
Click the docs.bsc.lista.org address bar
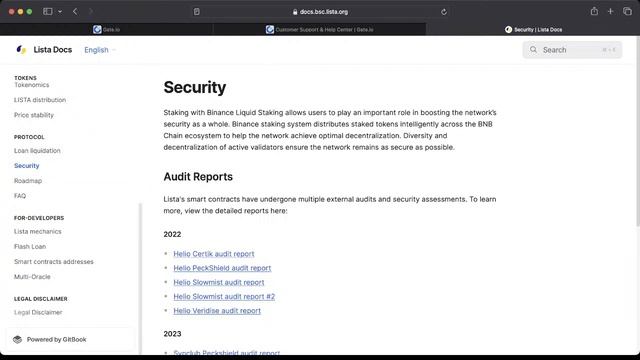pyautogui.click(x=320, y=12)
